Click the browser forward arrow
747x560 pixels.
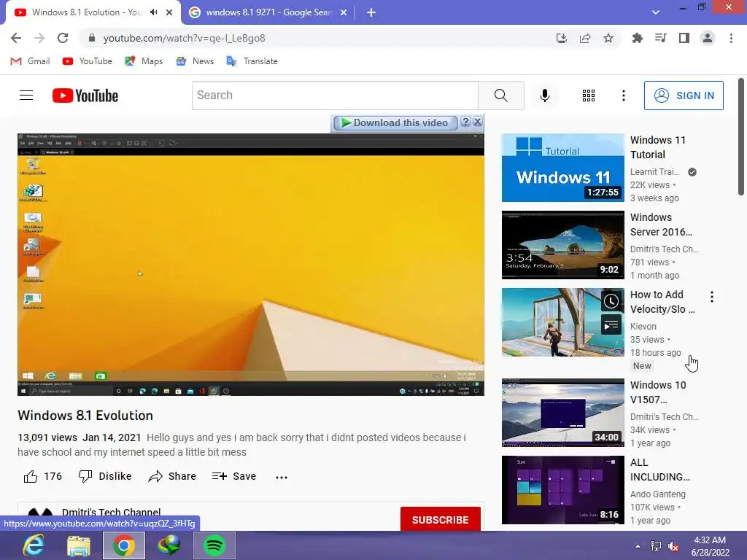tap(39, 38)
